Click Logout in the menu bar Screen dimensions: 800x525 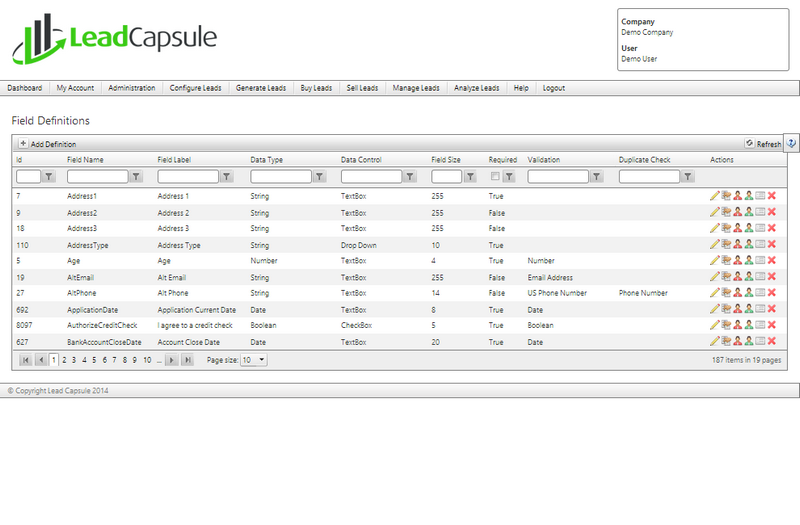(554, 88)
